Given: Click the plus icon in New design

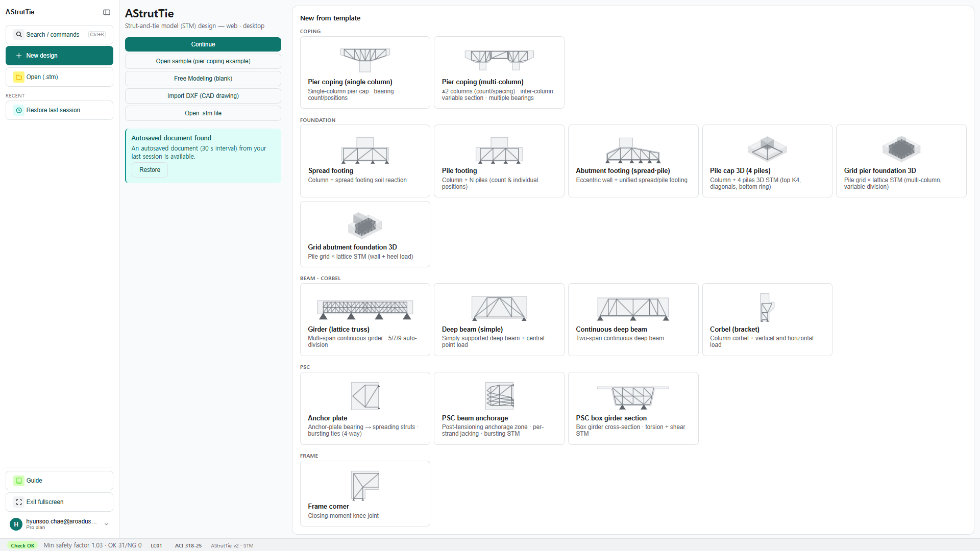Looking at the screenshot, I should click(19, 56).
